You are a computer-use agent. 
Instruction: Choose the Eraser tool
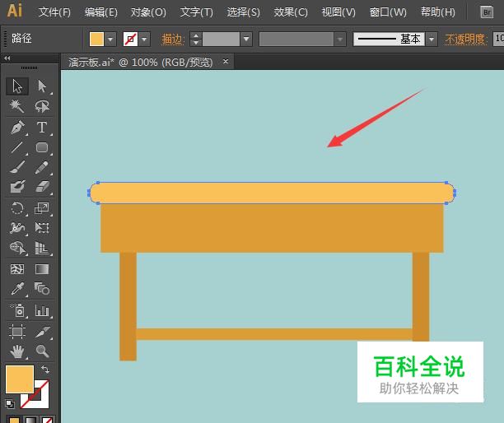42,187
